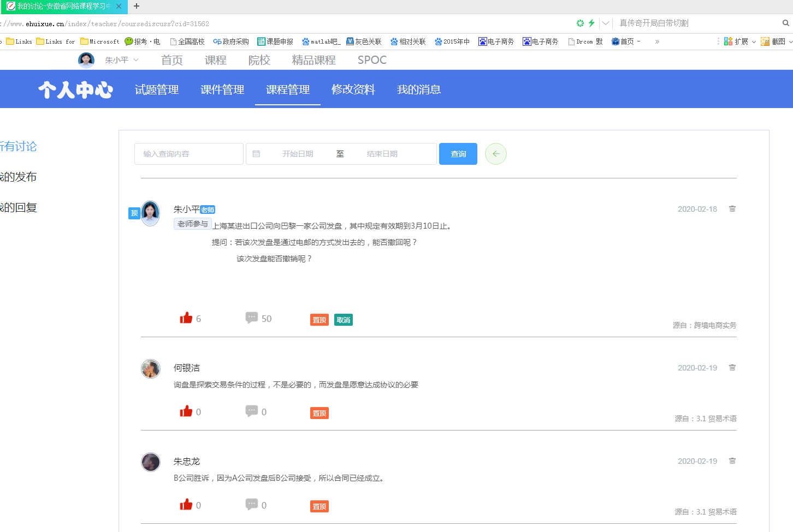
Task: Pin 何银洁's post using 置顶
Action: click(319, 414)
